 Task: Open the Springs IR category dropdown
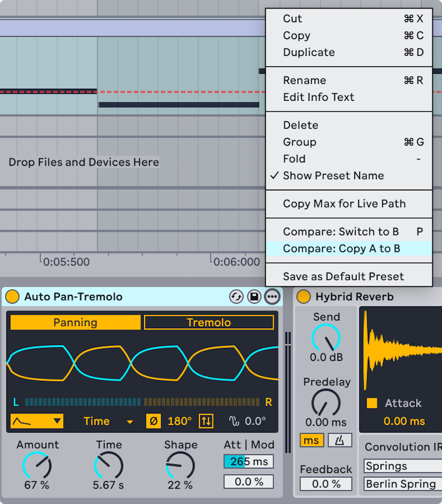(x=403, y=466)
